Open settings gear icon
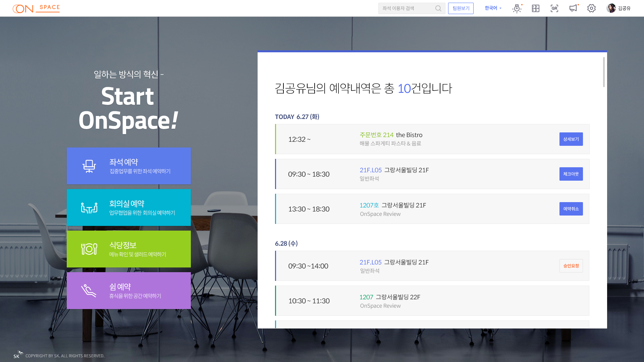This screenshot has width=644, height=362. 591,8
